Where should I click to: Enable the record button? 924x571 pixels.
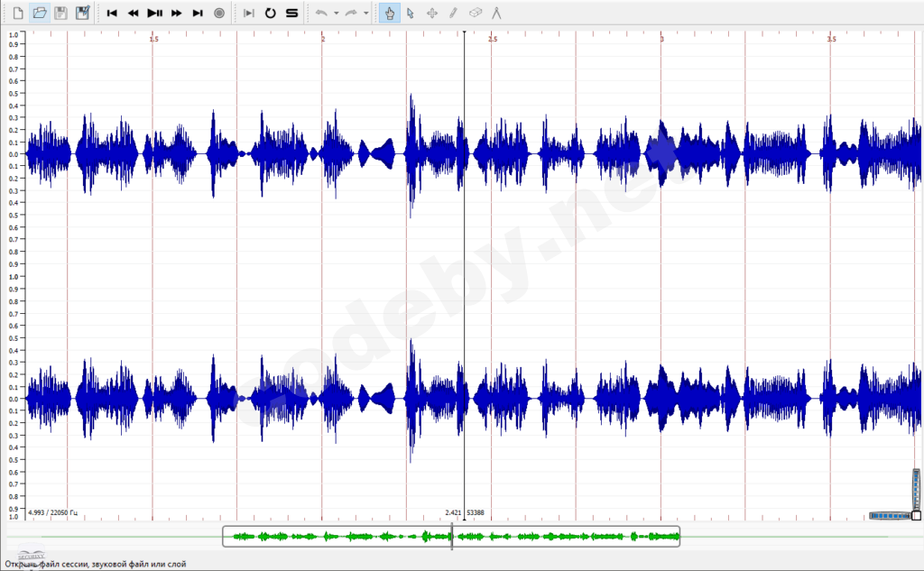pyautogui.click(x=217, y=13)
